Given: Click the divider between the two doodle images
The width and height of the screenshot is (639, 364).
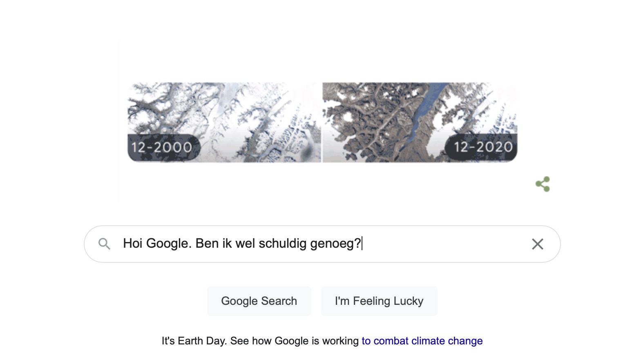Looking at the screenshot, I should click(322, 122).
